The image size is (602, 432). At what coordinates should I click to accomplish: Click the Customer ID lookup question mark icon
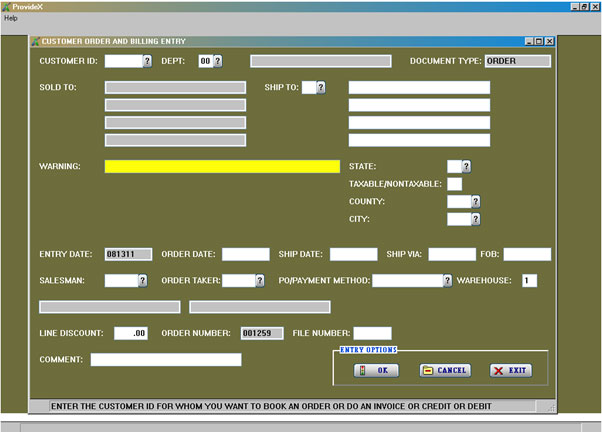pyautogui.click(x=147, y=61)
